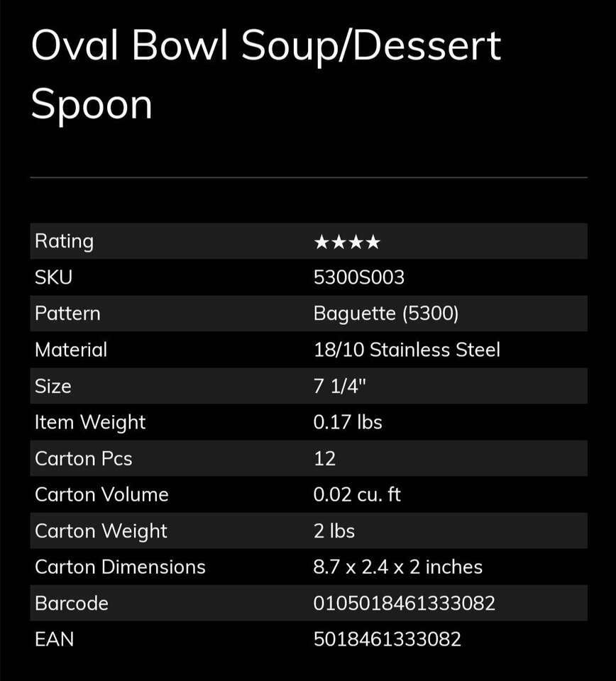Click the 0.17 lbs item weight value
The image size is (616, 681).
(348, 422)
